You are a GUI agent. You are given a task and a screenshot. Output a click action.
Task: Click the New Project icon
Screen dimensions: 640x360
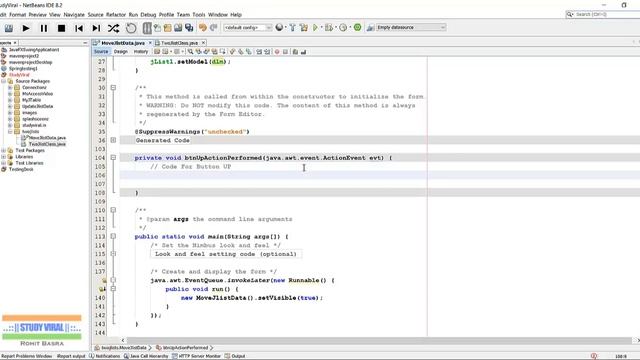pyautogui.click(x=168, y=27)
